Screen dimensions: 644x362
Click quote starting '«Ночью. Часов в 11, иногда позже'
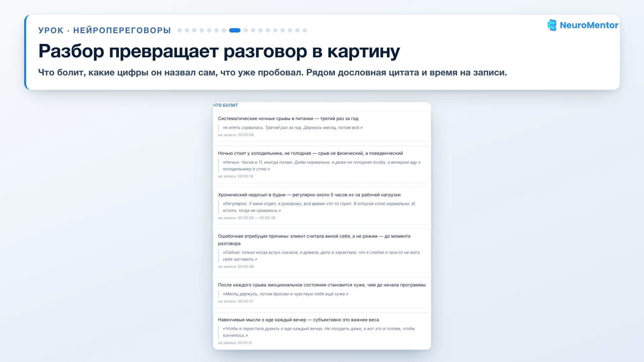[321, 166]
